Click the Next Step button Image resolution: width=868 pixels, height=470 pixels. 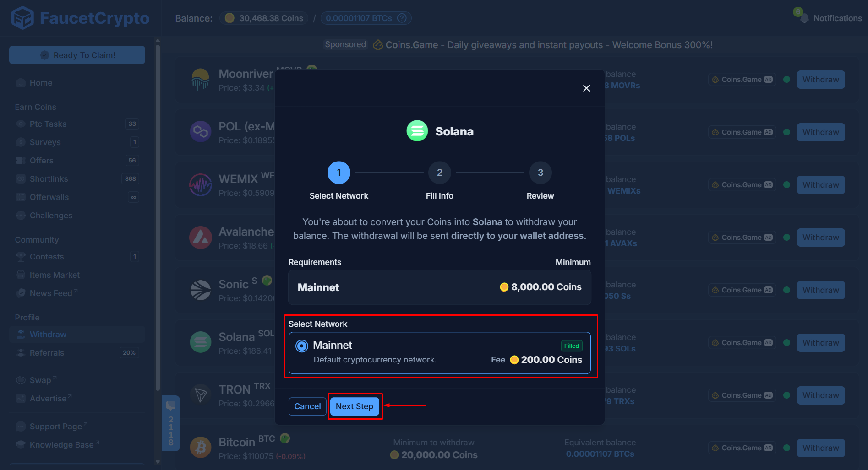pyautogui.click(x=355, y=406)
